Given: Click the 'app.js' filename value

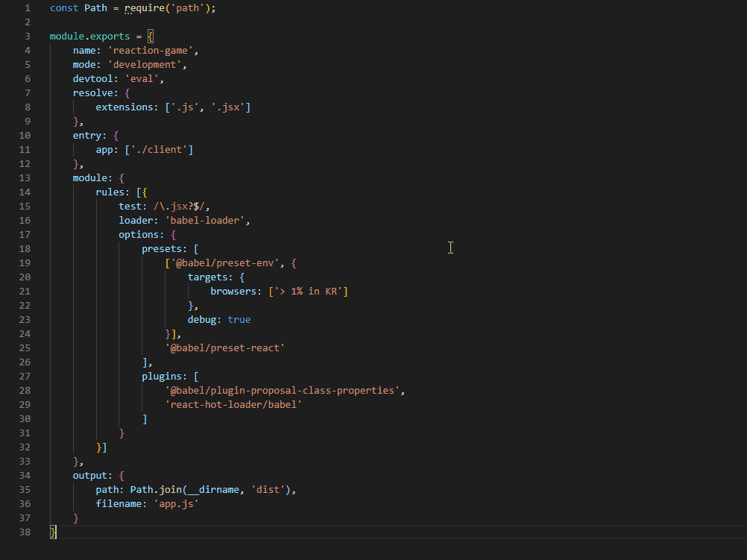Looking at the screenshot, I should pyautogui.click(x=176, y=504).
